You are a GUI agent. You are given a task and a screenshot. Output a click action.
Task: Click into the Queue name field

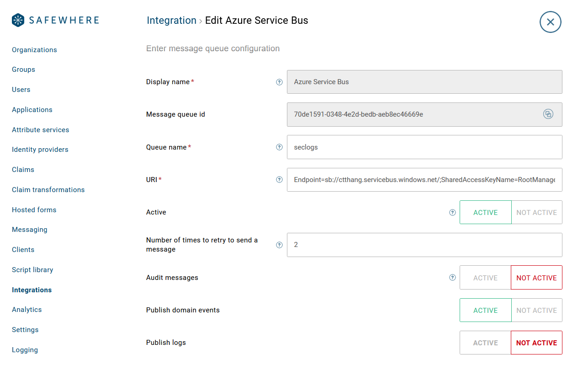424,147
